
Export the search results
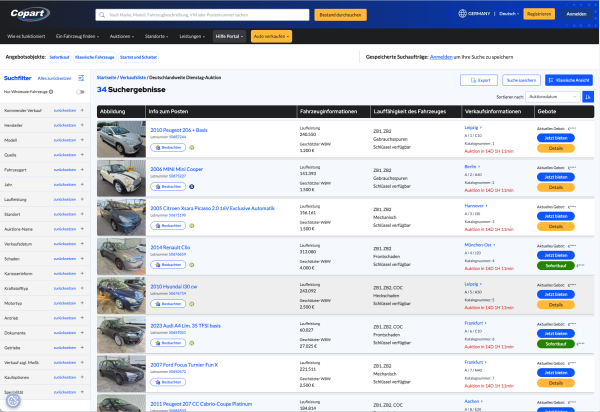(x=479, y=80)
